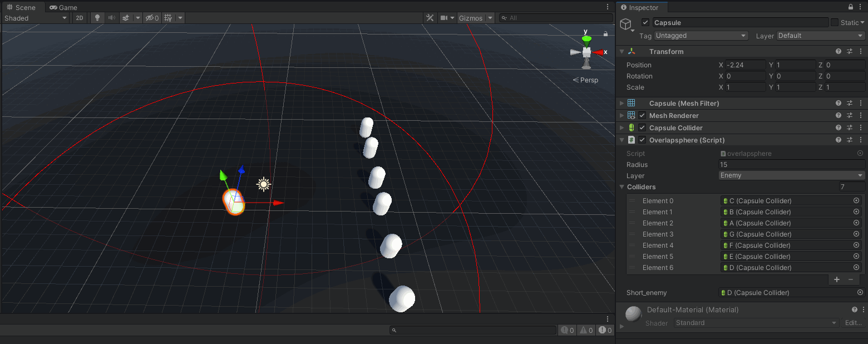Click the Material Edit button
This screenshot has width=868, height=344.
(x=854, y=323)
